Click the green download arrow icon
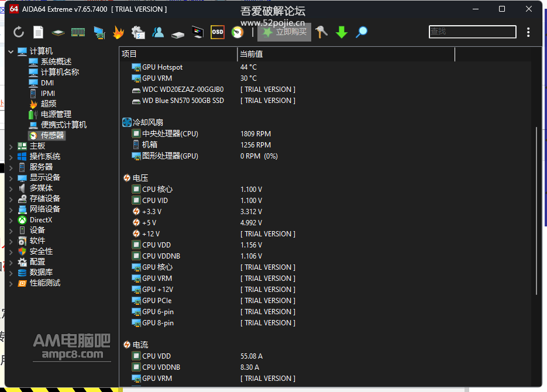Screen dimensions: 547x392 [x=342, y=32]
